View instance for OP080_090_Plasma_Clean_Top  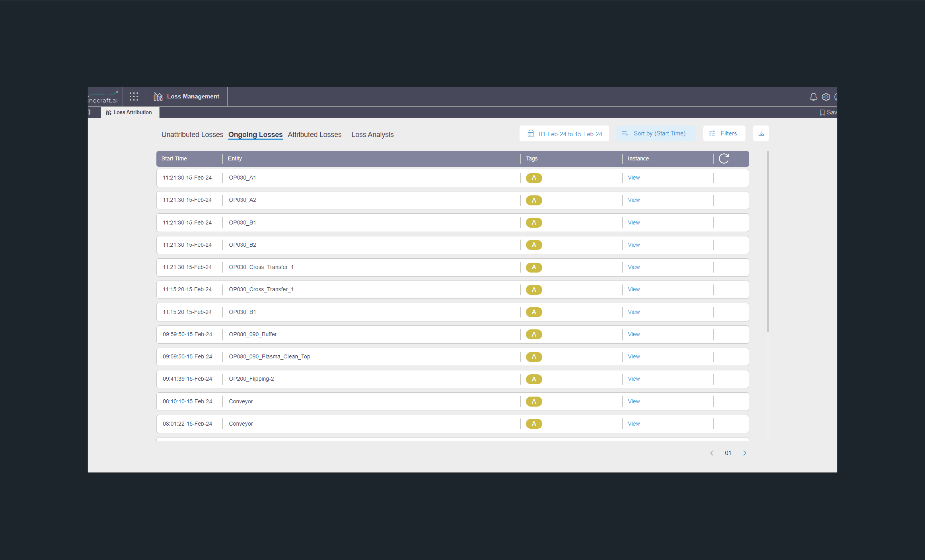634,357
